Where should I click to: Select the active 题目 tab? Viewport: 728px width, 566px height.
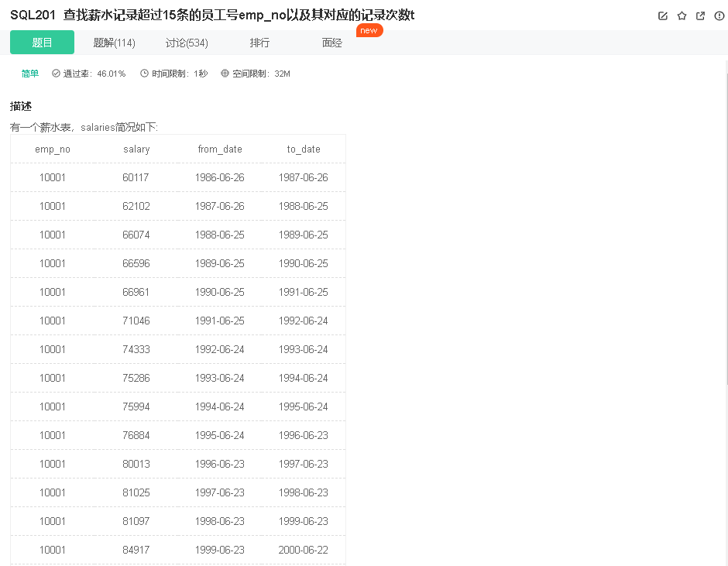coord(42,43)
